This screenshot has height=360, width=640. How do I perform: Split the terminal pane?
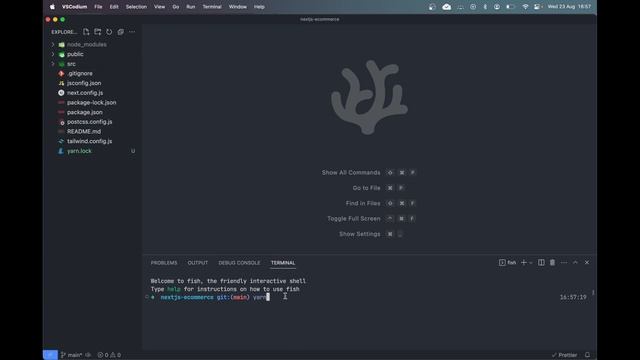click(x=541, y=263)
